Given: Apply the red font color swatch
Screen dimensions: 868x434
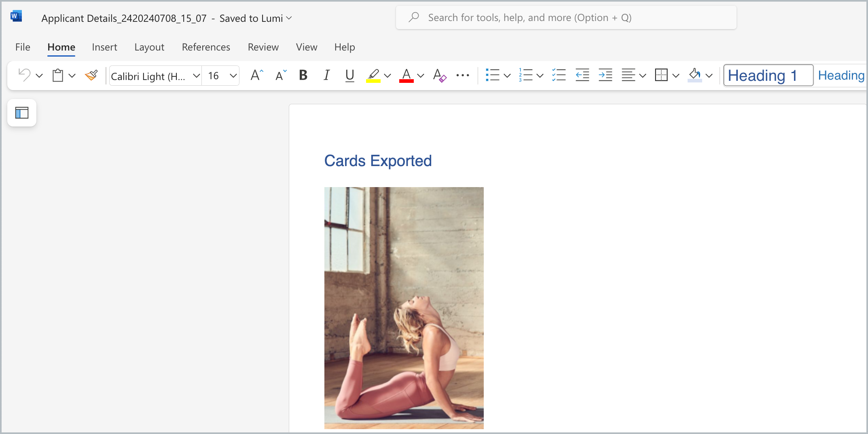Looking at the screenshot, I should [x=406, y=76].
